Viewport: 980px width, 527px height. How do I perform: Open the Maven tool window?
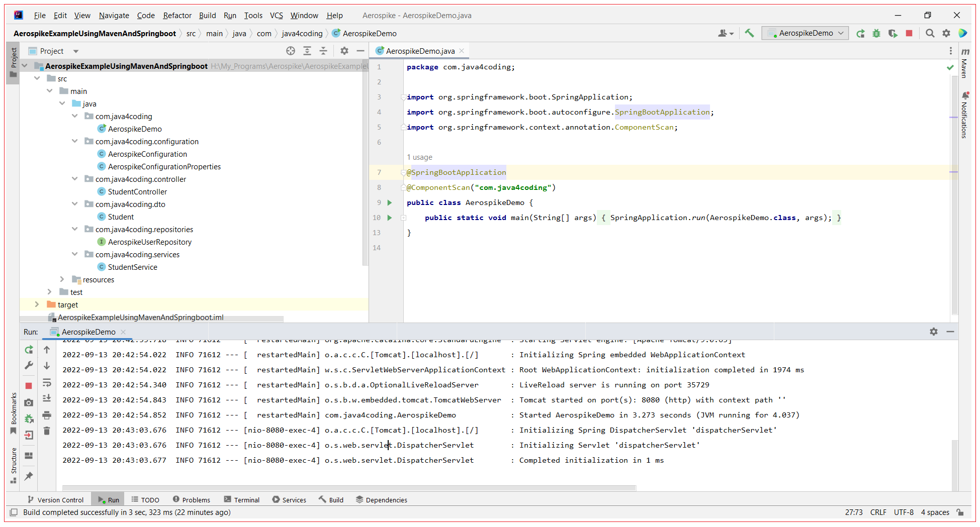click(x=965, y=63)
